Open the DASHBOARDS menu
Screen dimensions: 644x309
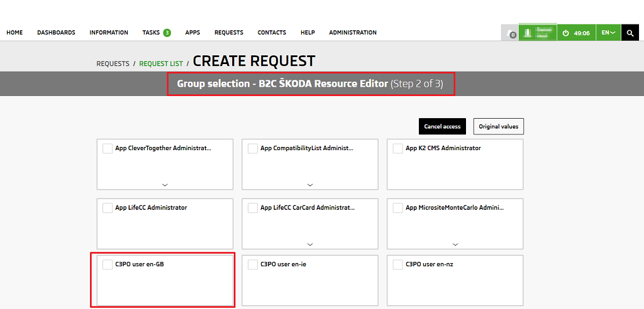click(x=56, y=33)
